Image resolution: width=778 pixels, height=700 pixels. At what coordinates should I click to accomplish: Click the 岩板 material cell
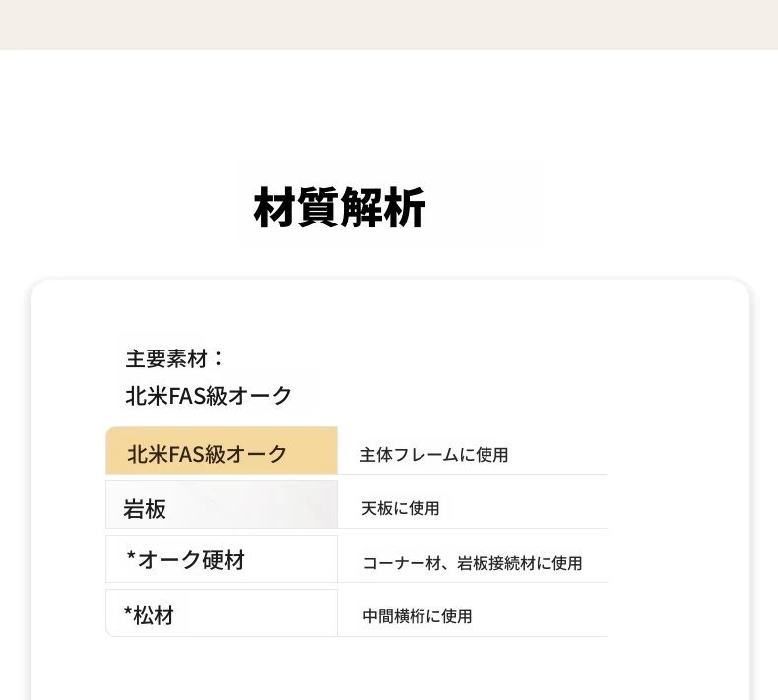point(222,504)
